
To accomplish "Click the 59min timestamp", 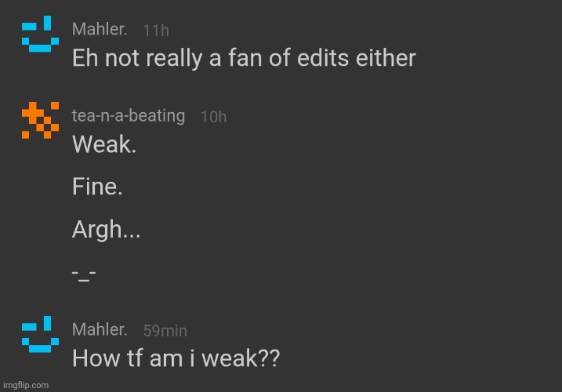I will [x=165, y=331].
